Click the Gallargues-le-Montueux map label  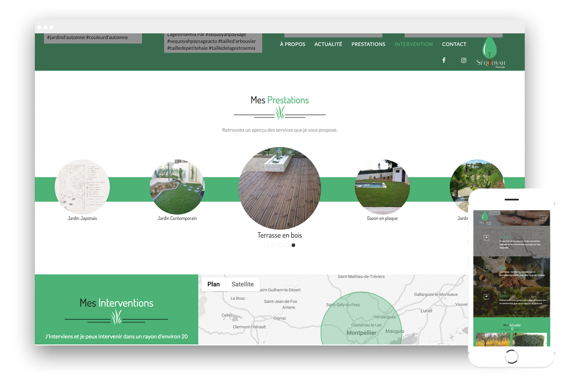point(436,294)
